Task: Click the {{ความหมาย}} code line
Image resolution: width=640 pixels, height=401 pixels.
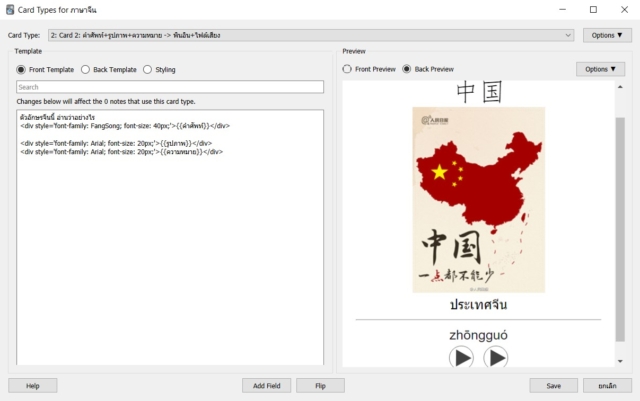Action: point(122,152)
